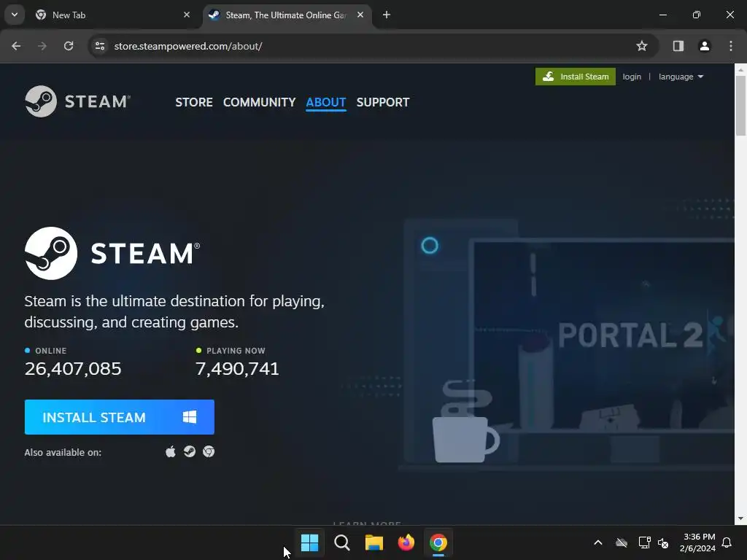The height and width of the screenshot is (560, 747).
Task: Open the SteamOS download icon
Action: click(190, 451)
